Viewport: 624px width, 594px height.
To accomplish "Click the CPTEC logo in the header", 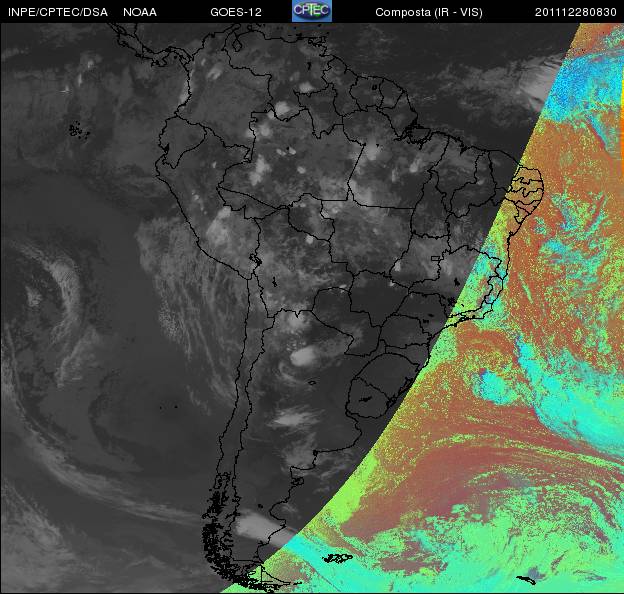I will tap(312, 11).
